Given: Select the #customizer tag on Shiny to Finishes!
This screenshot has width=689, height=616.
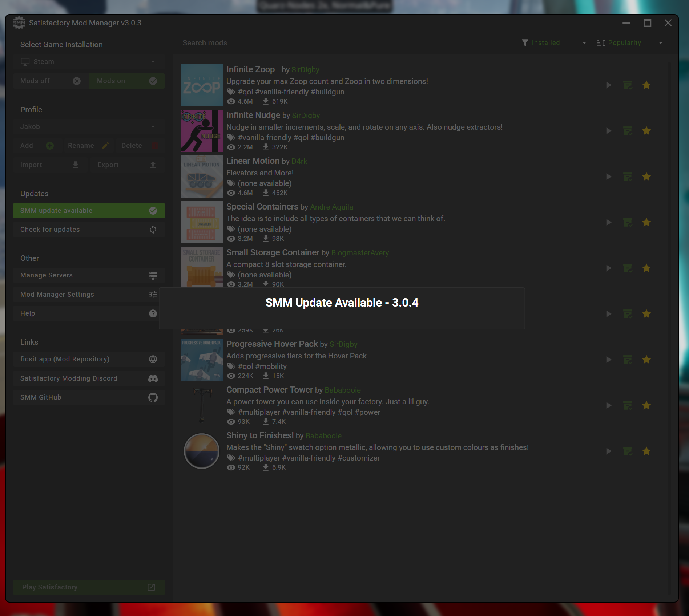Looking at the screenshot, I should 359,458.
